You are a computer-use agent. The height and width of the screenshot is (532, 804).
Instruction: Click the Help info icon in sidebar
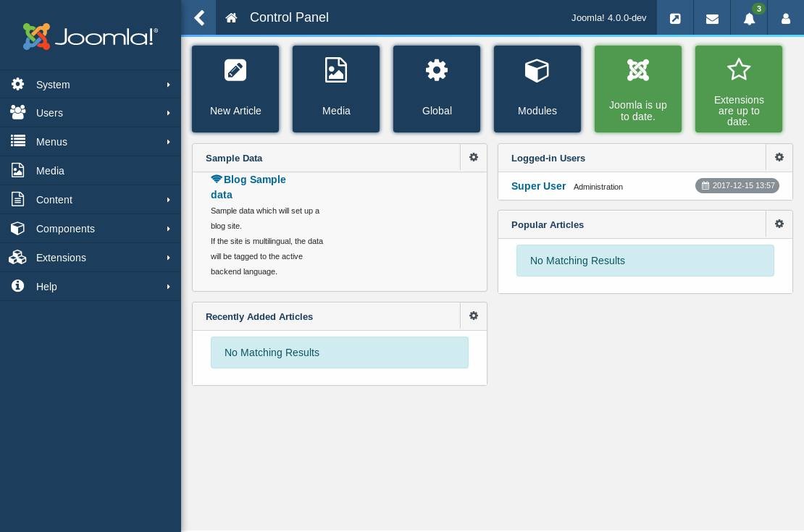click(18, 286)
